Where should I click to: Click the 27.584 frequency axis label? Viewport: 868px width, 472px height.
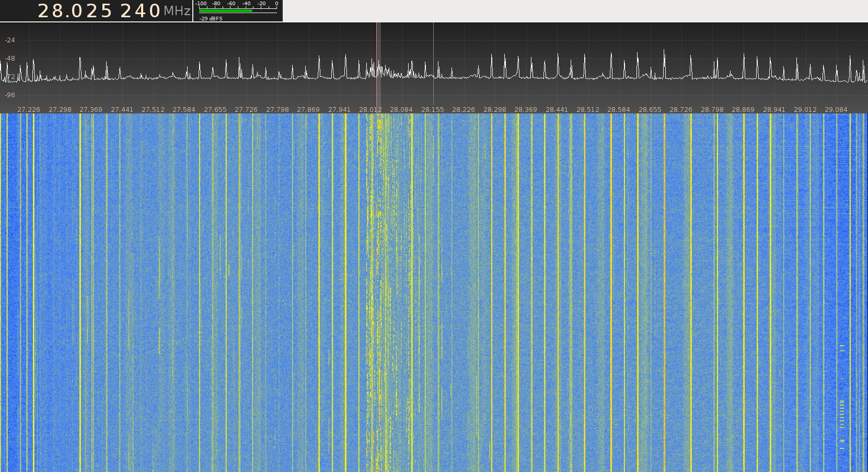click(184, 110)
